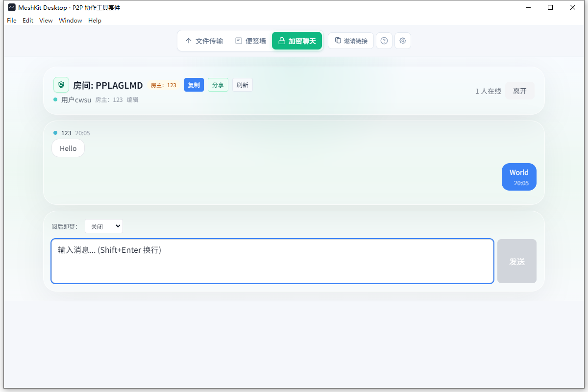Click the blue 复制 button
Screen dimensions: 588x392
(194, 85)
